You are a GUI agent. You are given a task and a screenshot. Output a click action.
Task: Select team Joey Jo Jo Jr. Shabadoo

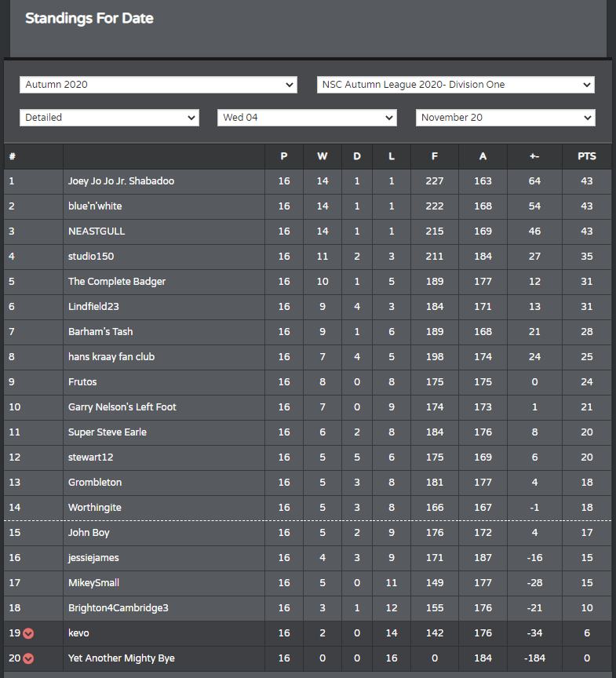pyautogui.click(x=121, y=181)
